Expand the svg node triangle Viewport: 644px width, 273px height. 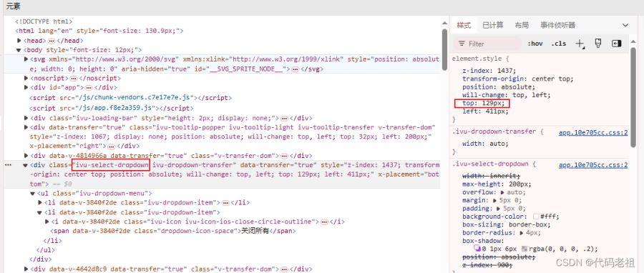26,59
